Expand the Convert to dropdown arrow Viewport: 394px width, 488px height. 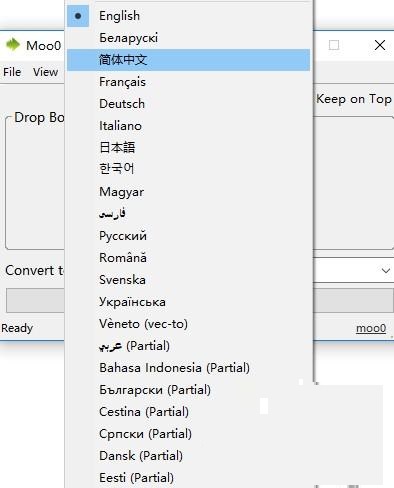(386, 270)
